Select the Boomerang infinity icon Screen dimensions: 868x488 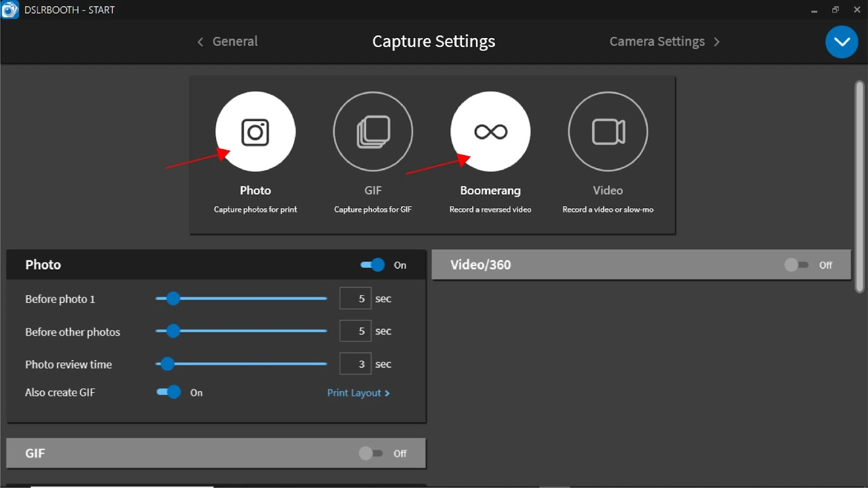point(490,132)
